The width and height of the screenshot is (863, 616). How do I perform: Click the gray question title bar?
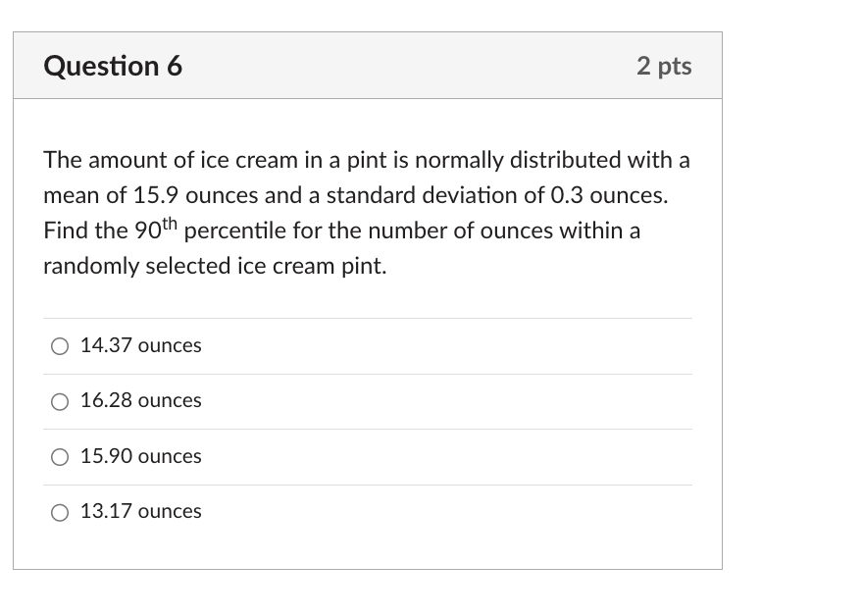click(x=368, y=66)
